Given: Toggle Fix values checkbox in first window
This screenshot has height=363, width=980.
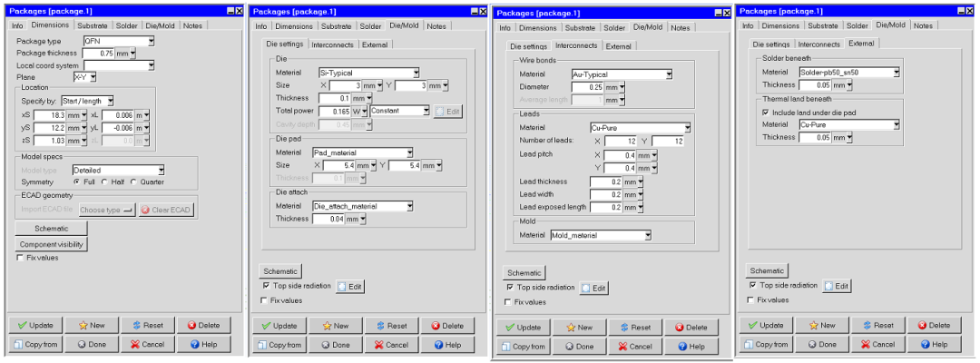Looking at the screenshot, I should [x=20, y=258].
